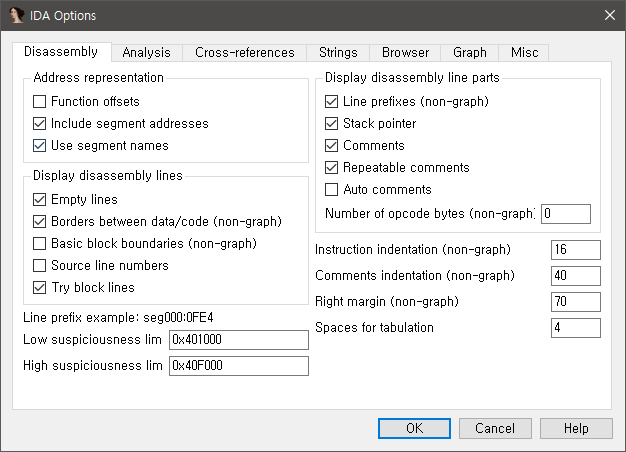Viewport: 626px width, 452px height.
Task: Click the Comments indentation field
Action: [576, 276]
